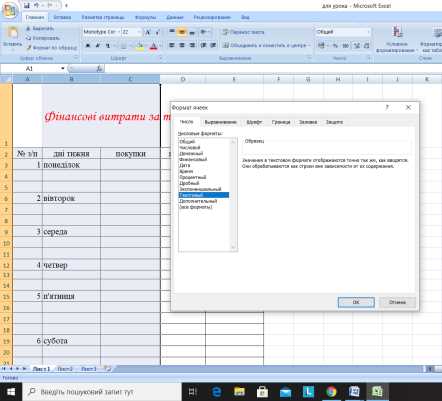Viewport: 442px width, 401px height.
Task: Toggle italic formatting in the Font group
Action: coord(98,45)
